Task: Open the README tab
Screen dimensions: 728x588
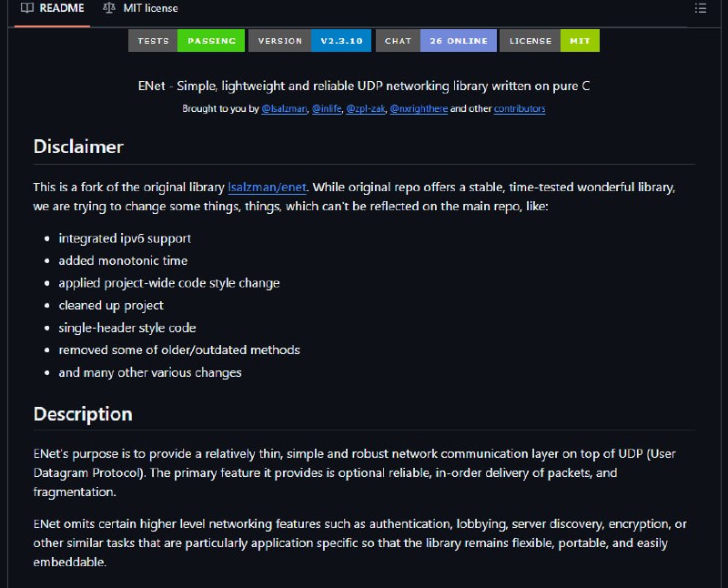Action: coord(53,8)
